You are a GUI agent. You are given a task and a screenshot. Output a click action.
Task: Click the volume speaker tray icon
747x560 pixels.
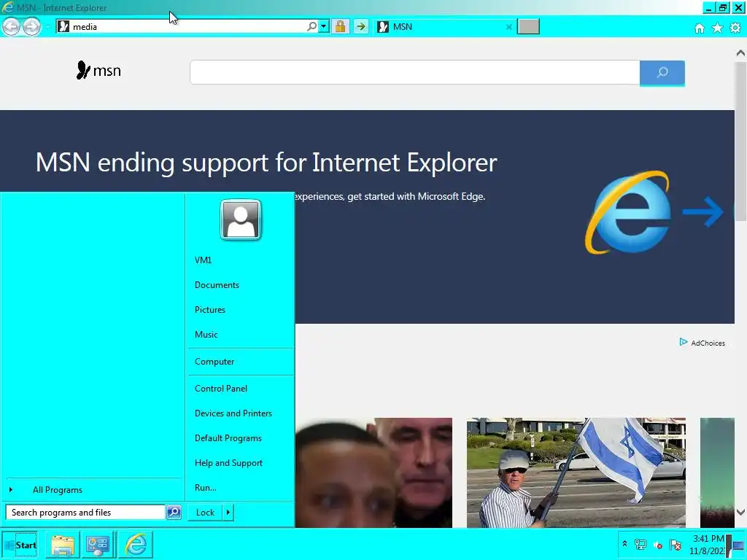pos(658,545)
